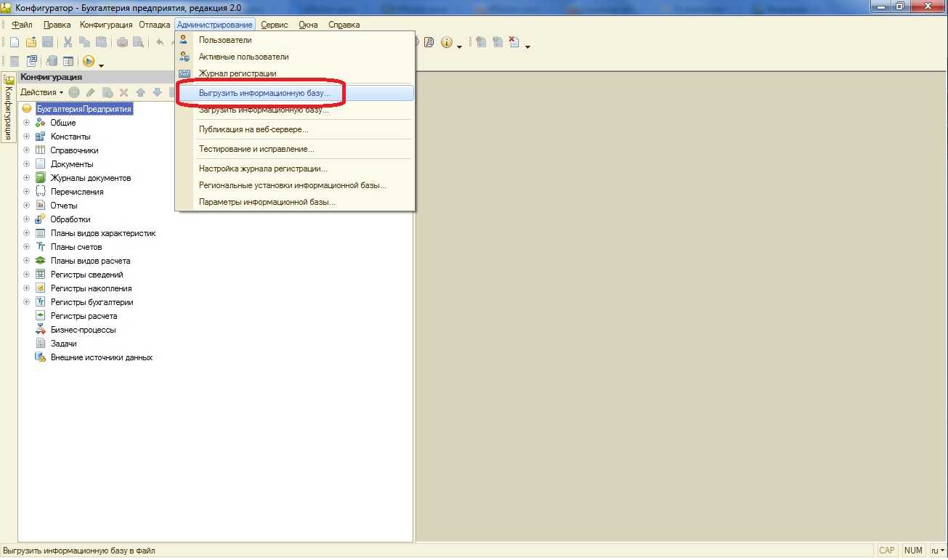Choose Региональные установки информационной базы entry
The width and height of the screenshot is (948, 560).
point(295,185)
